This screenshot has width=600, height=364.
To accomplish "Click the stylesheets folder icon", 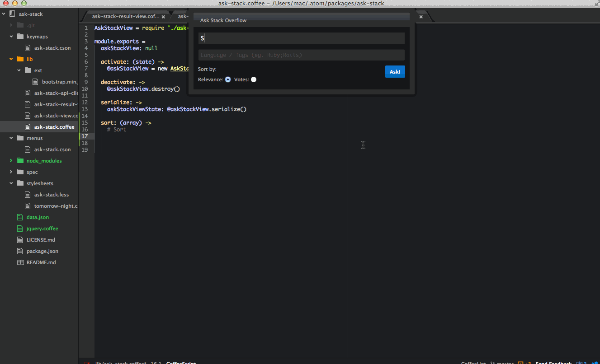I will pyautogui.click(x=20, y=183).
